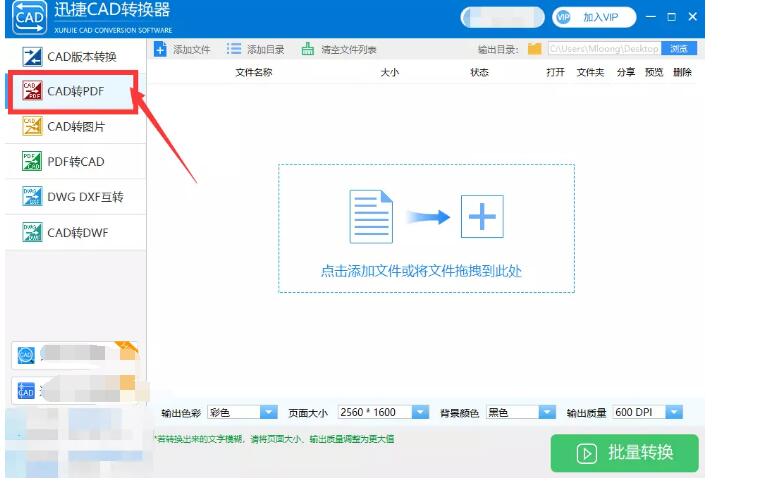Open the 页面大小 dropdown showing 2560*1600
Image resolution: width=771 pixels, height=483 pixels.
384,412
